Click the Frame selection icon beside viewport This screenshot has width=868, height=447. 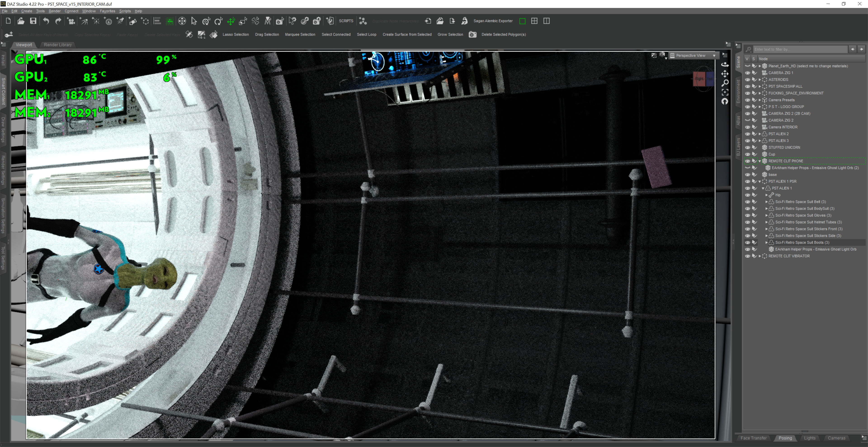[725, 92]
